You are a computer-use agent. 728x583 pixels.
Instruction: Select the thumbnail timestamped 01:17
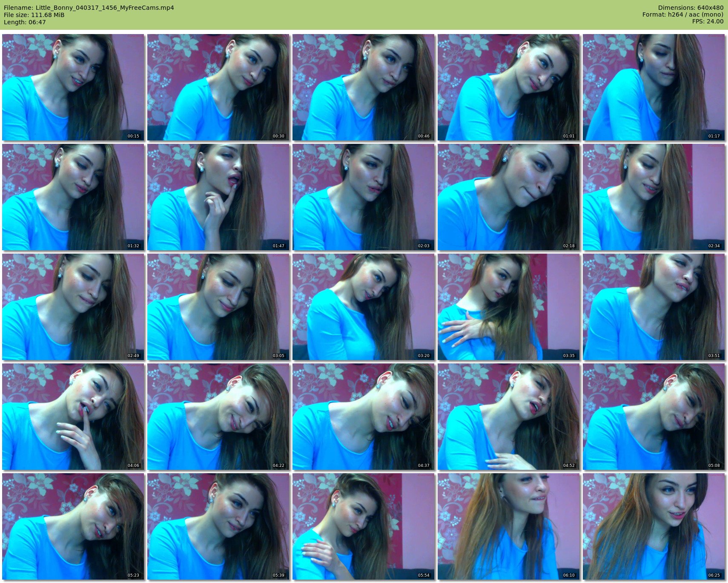[653, 87]
